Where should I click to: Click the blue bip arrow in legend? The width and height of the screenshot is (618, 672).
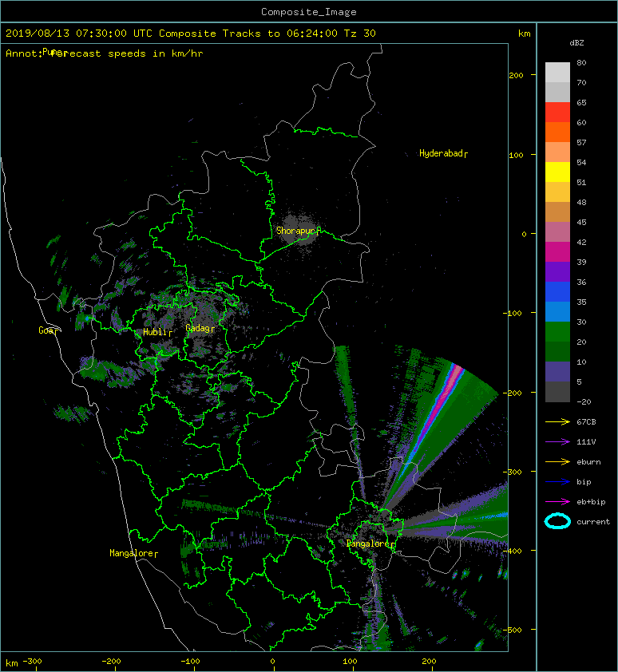coord(557,482)
